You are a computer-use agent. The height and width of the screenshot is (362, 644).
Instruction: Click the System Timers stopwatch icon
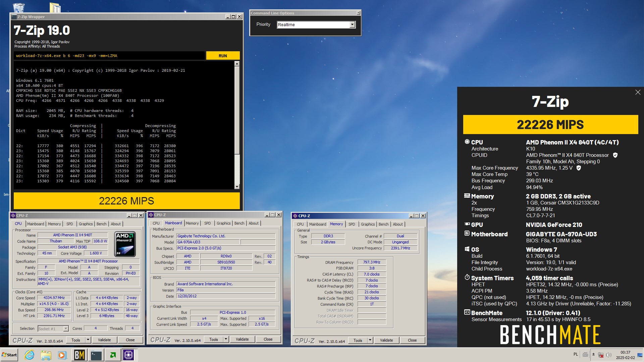tap(467, 277)
